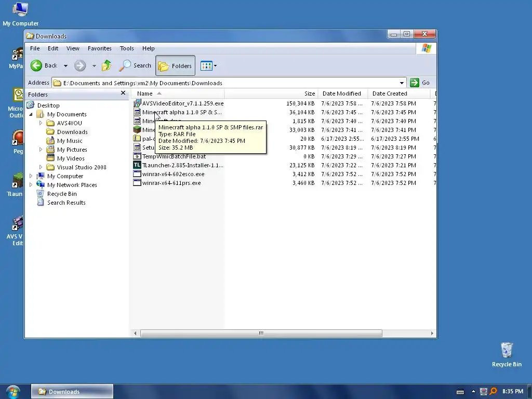Select My Pictures in the tree
Viewport: 532px width, 399px height.
(x=72, y=150)
